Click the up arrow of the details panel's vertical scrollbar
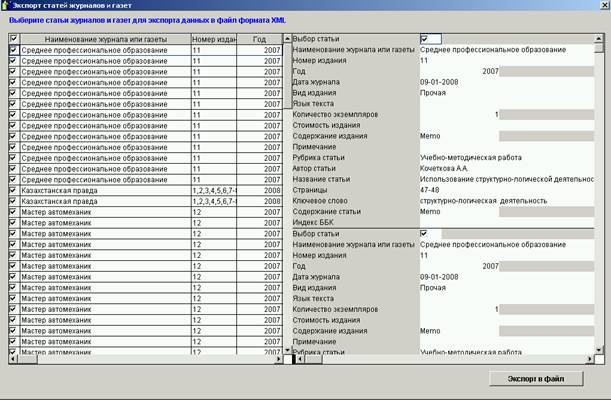 (x=599, y=39)
